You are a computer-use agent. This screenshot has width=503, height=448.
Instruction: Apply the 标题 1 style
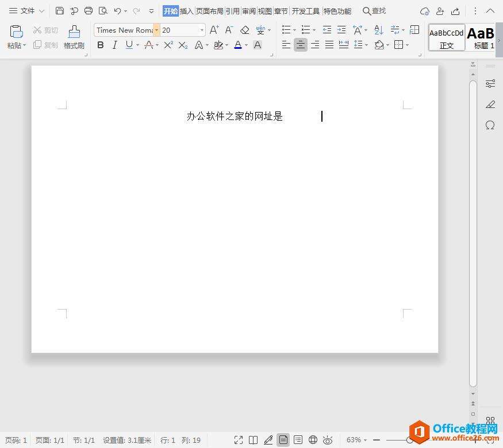click(x=481, y=37)
